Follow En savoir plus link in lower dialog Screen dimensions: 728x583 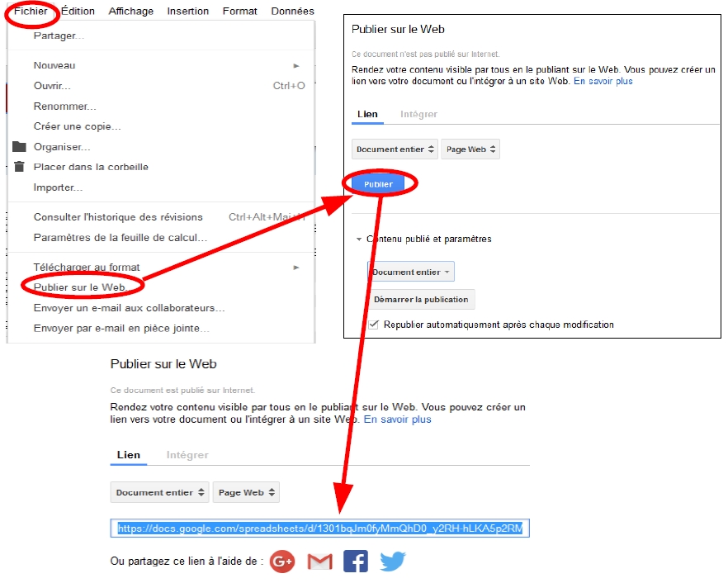(398, 419)
